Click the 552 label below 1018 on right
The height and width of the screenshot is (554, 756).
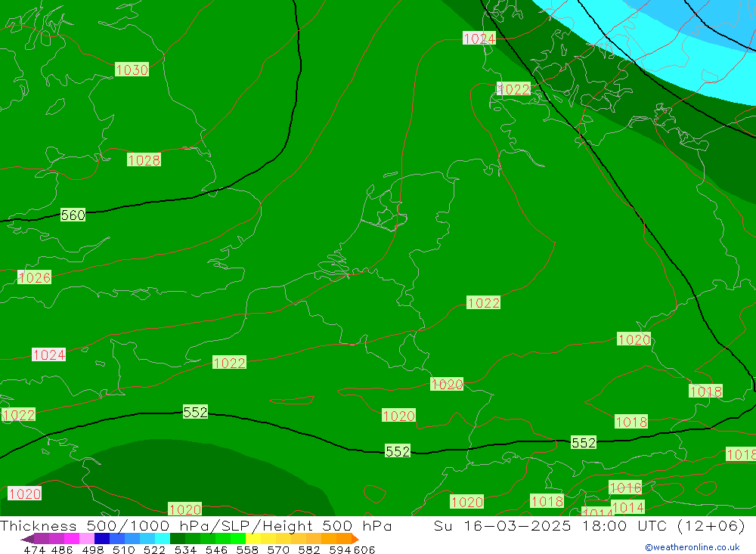coord(584,442)
